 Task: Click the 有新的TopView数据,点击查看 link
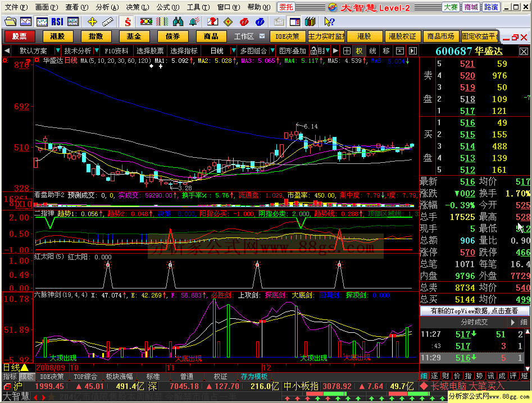coord(474,311)
